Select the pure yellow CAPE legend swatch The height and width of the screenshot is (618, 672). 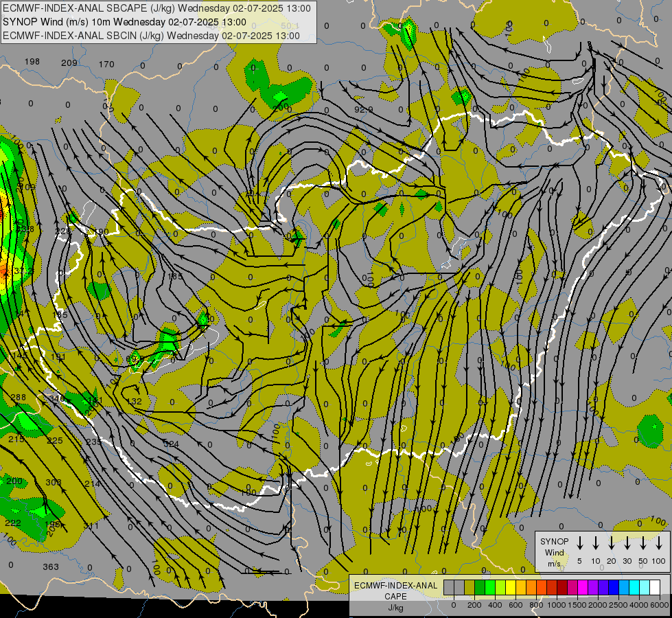511,588
